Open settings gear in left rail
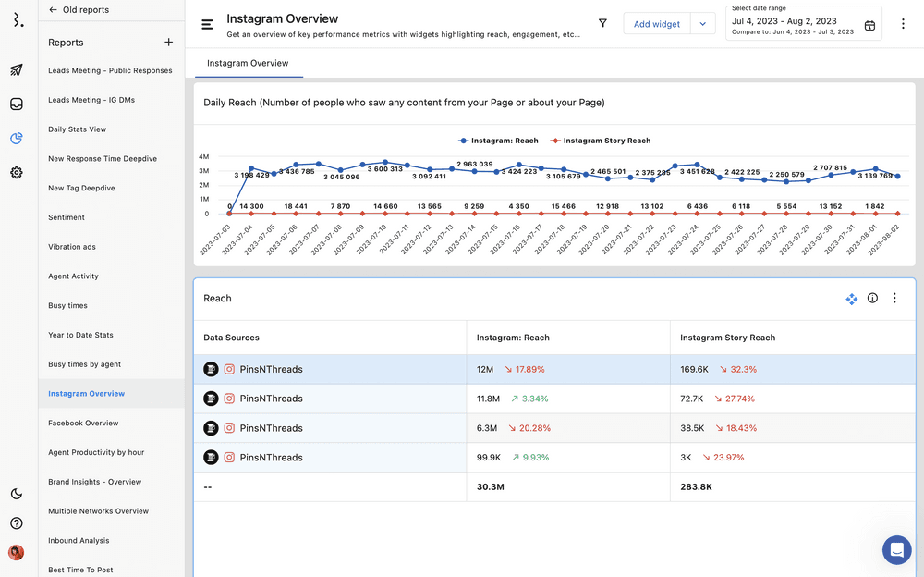The image size is (924, 577). (17, 173)
